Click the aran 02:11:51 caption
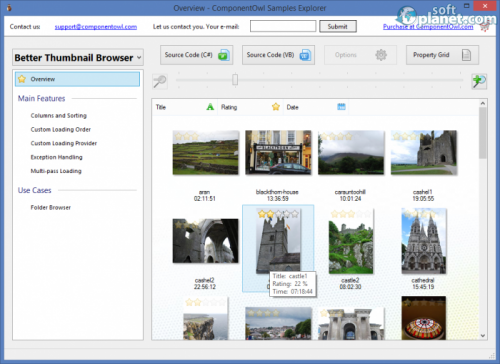The width and height of the screenshot is (500, 364). click(x=205, y=195)
